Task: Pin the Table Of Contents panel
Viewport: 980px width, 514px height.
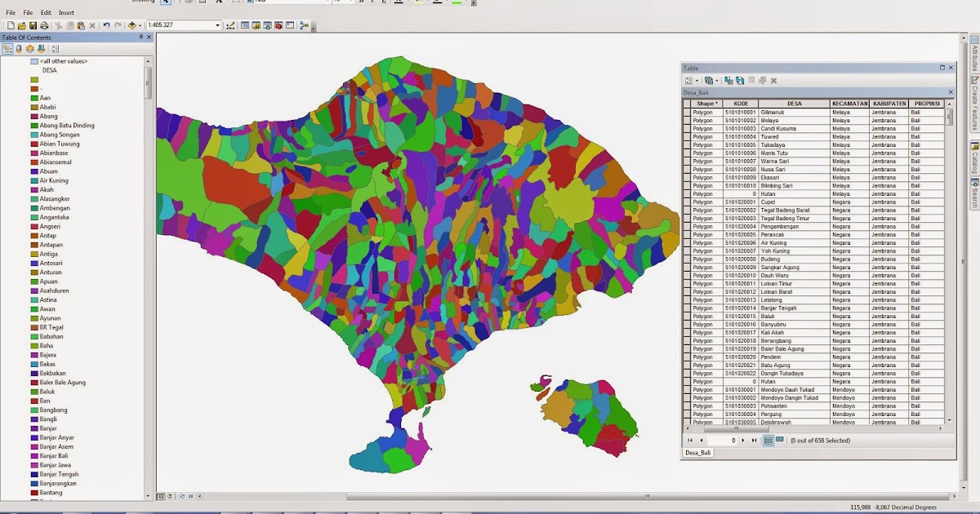Action: tap(140, 38)
